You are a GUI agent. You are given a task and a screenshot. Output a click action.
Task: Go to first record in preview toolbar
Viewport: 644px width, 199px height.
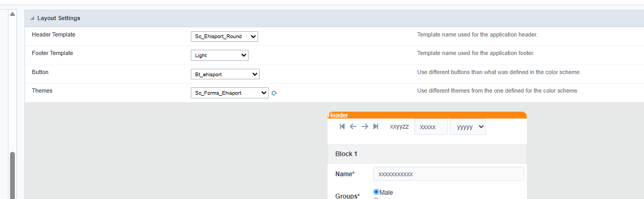point(342,126)
